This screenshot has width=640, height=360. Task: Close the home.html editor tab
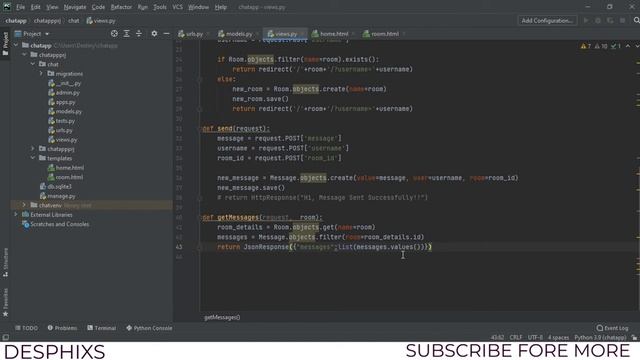coord(353,34)
